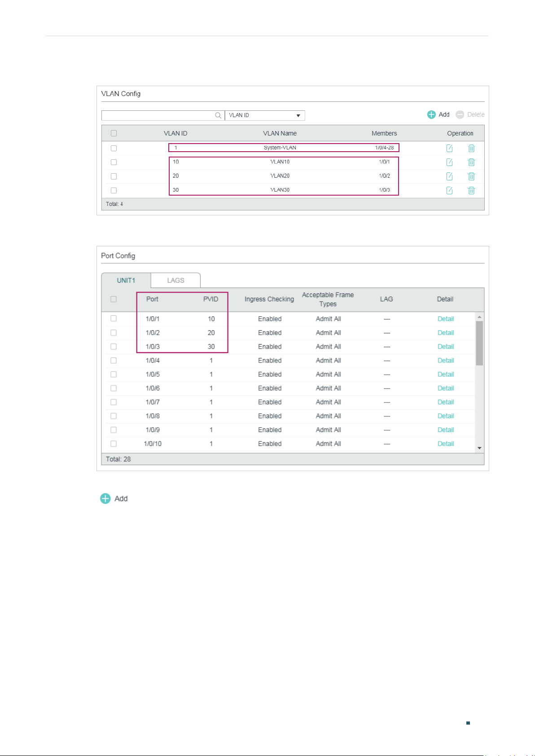The image size is (535, 756).
Task: Click port list scrollbar down arrow
Action: click(x=479, y=448)
